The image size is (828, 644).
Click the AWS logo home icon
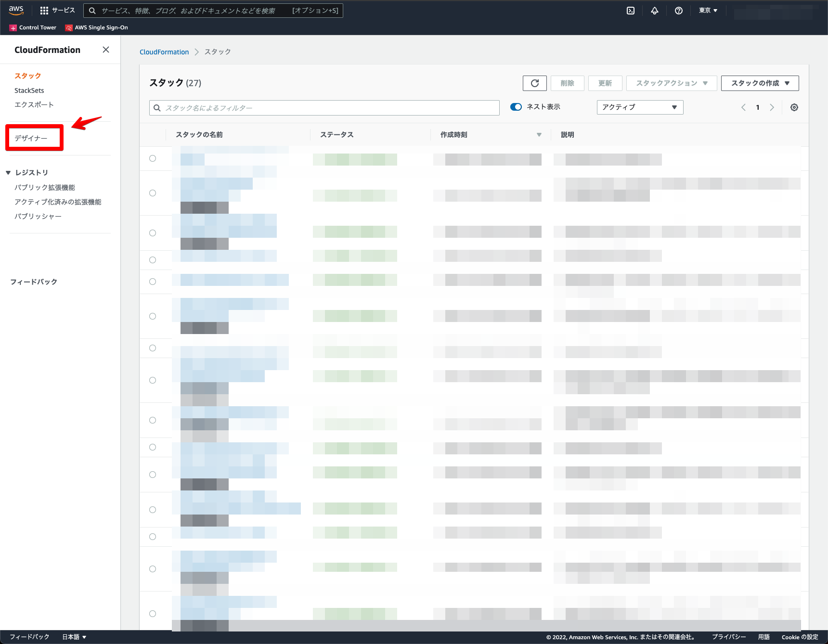16,11
